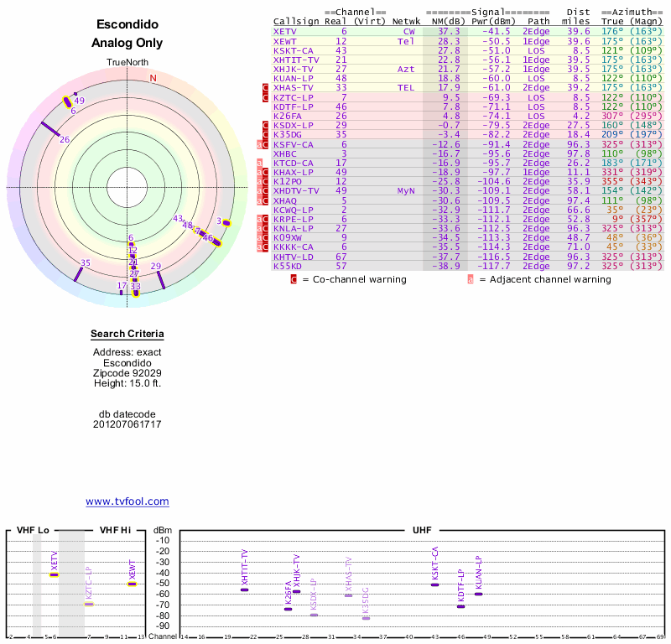The width and height of the screenshot is (671, 644).
Task: Select the KSDX-LP callsign
Action: coord(294,126)
